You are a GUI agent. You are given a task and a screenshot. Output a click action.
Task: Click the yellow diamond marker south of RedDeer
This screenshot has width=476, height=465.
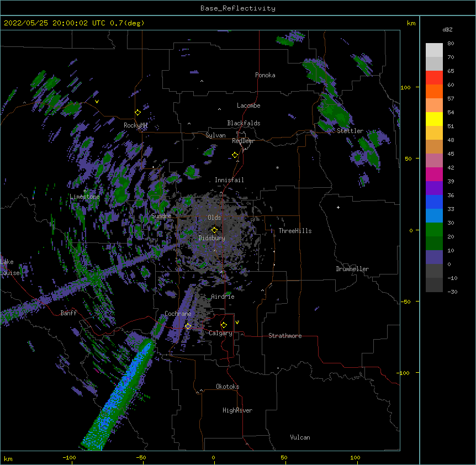[235, 155]
